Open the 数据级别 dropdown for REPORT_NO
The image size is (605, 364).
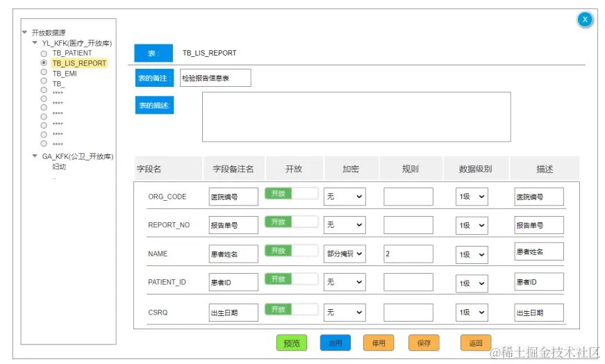pos(472,226)
